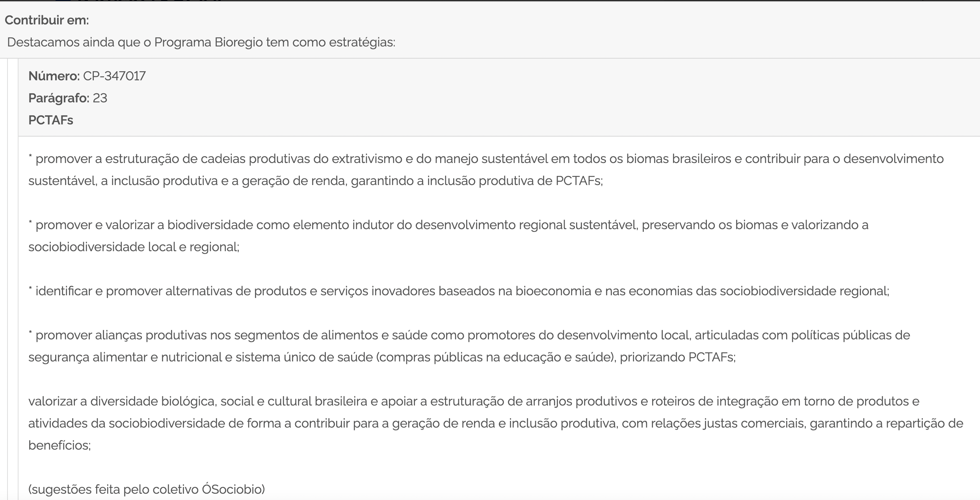Click the word "benefícios;"

click(x=60, y=446)
